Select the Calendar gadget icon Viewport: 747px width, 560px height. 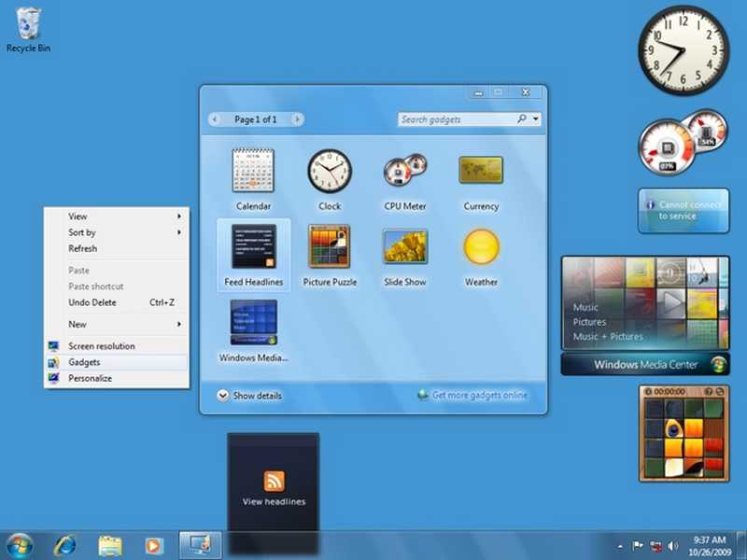253,171
